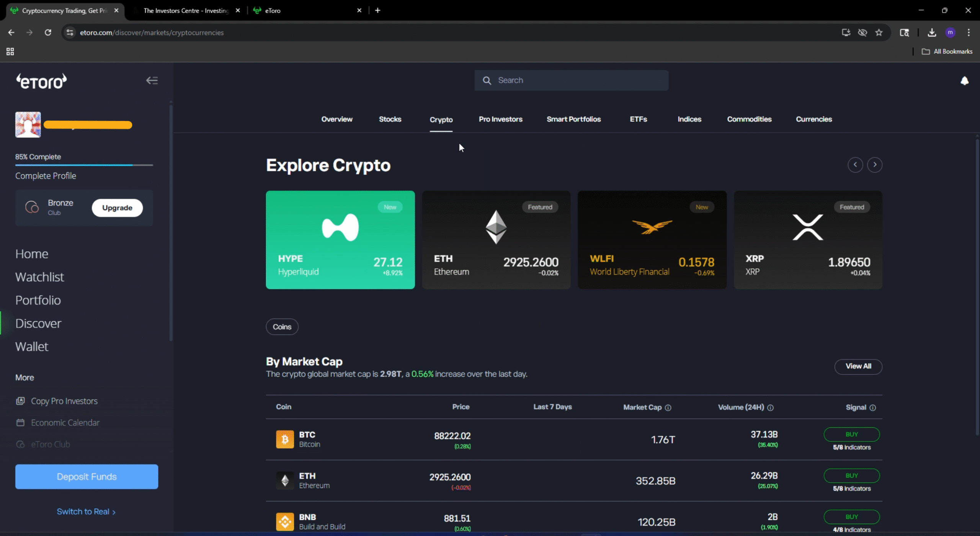Viewport: 980px width, 536px height.
Task: Click BUY signal for BNB
Action: (852, 517)
